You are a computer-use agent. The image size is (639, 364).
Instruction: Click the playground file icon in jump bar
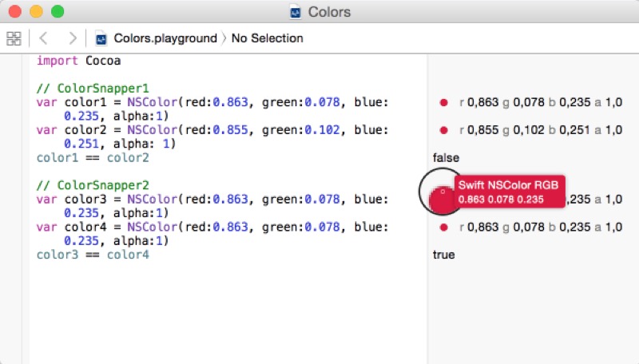pos(101,38)
